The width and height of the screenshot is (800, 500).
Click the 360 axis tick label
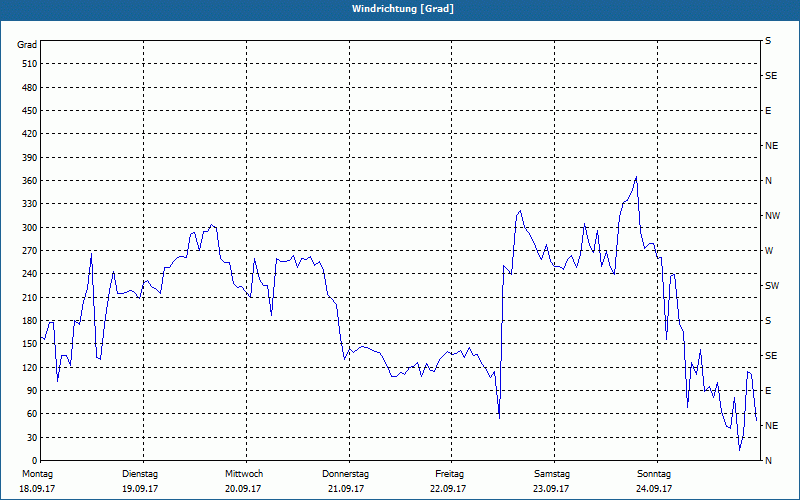pos(30,181)
